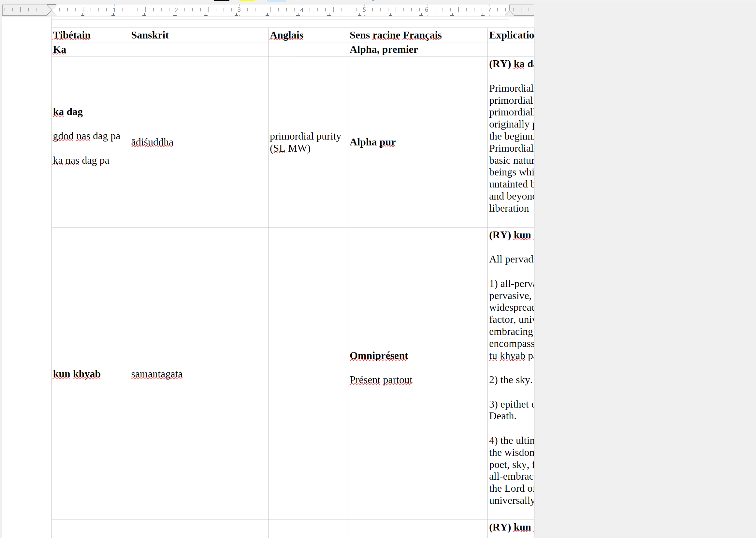Click the bold 'Alpha pur' text
This screenshot has width=756, height=538.
pos(372,142)
